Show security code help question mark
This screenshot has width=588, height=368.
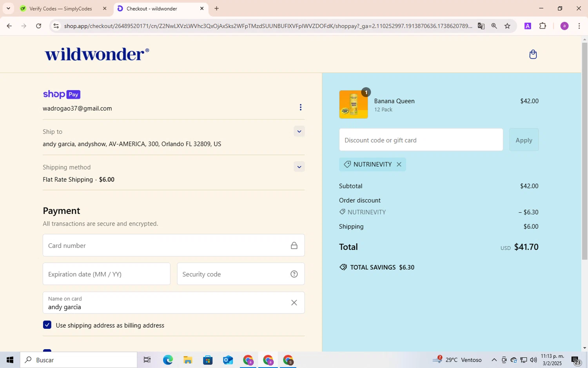294,274
